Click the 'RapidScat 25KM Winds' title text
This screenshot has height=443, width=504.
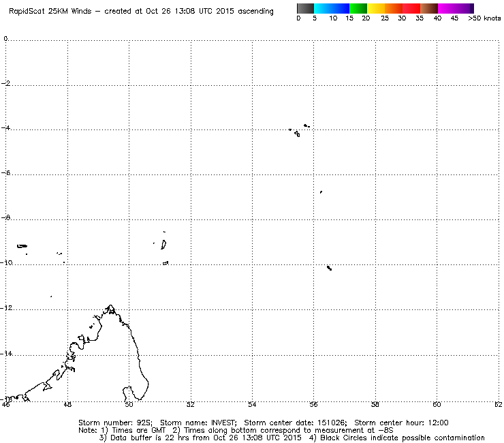(x=50, y=12)
